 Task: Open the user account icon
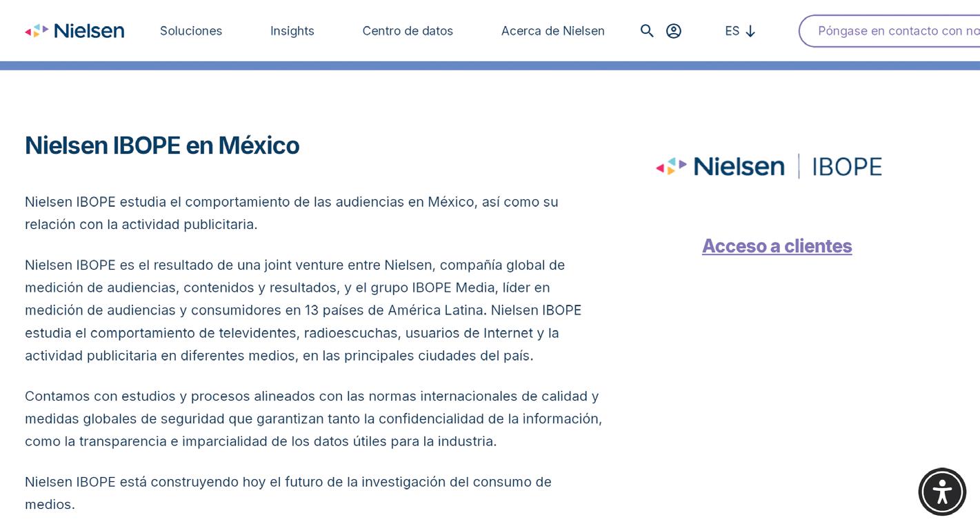[x=674, y=31]
